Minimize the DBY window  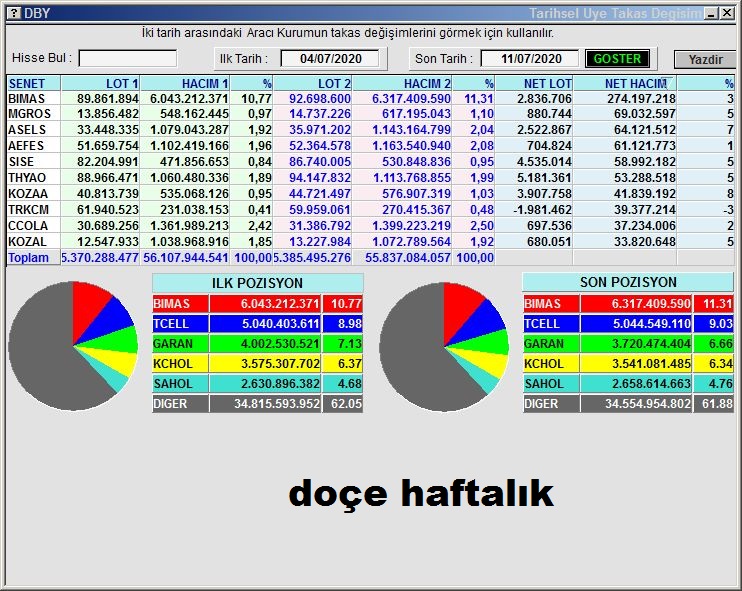(x=711, y=13)
